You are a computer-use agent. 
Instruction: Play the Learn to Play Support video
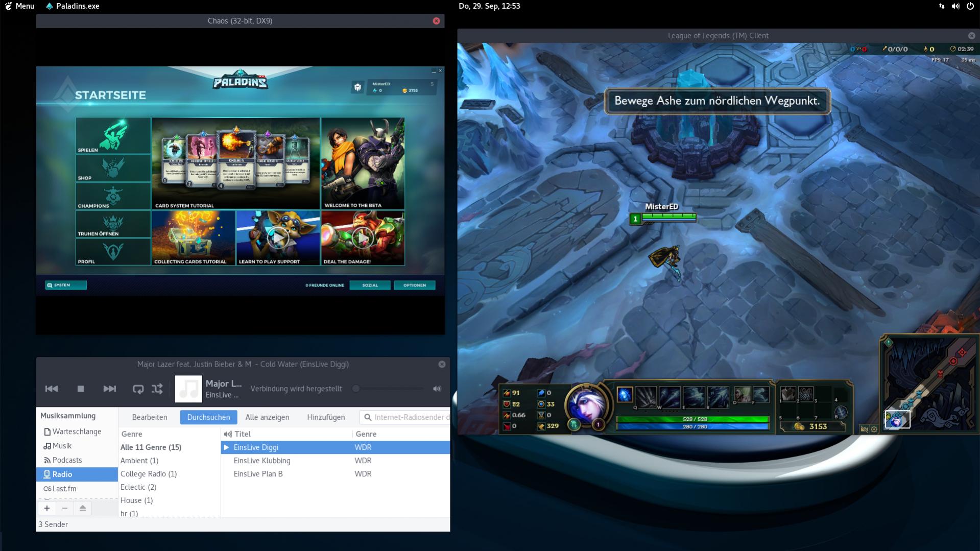click(278, 238)
